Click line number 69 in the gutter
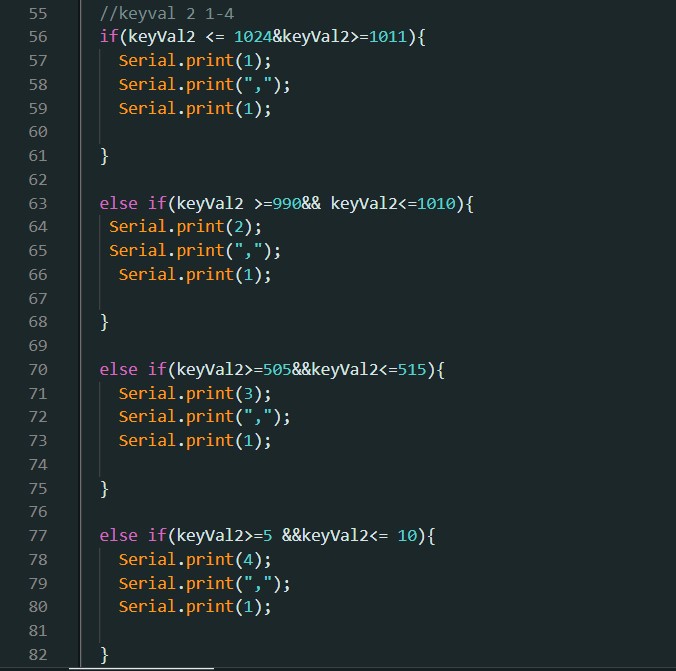The width and height of the screenshot is (676, 671). [x=38, y=345]
